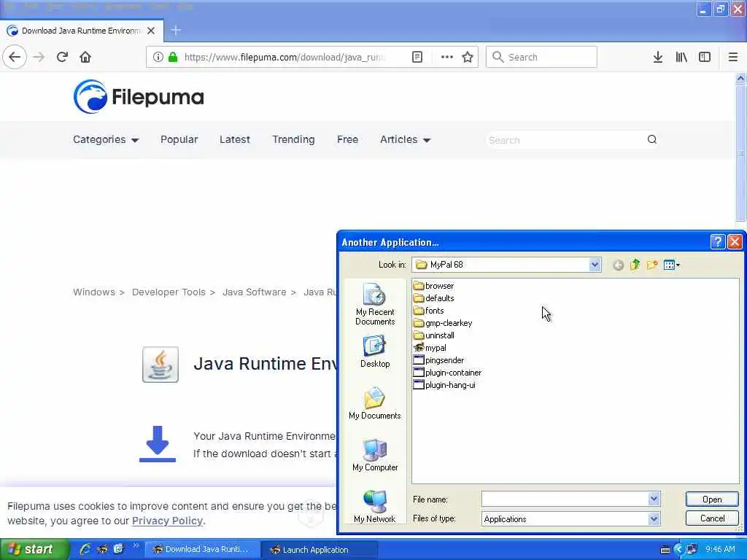Screen dimensions: 747x560
Task: Click the Filepuma logo
Action: pos(139,97)
